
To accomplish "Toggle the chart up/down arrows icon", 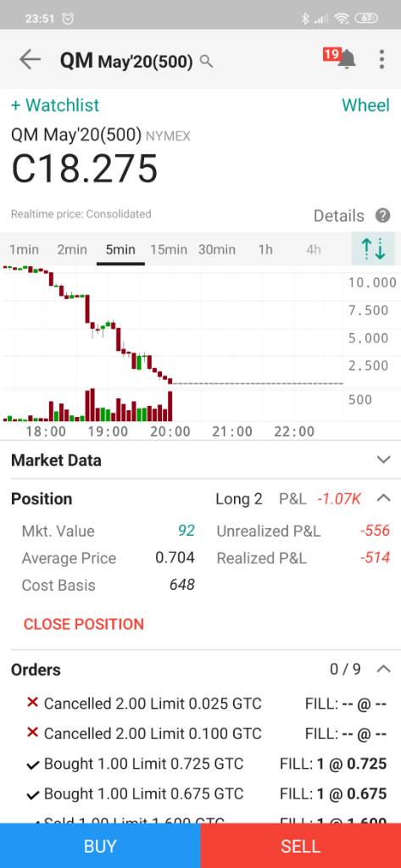I will (373, 249).
